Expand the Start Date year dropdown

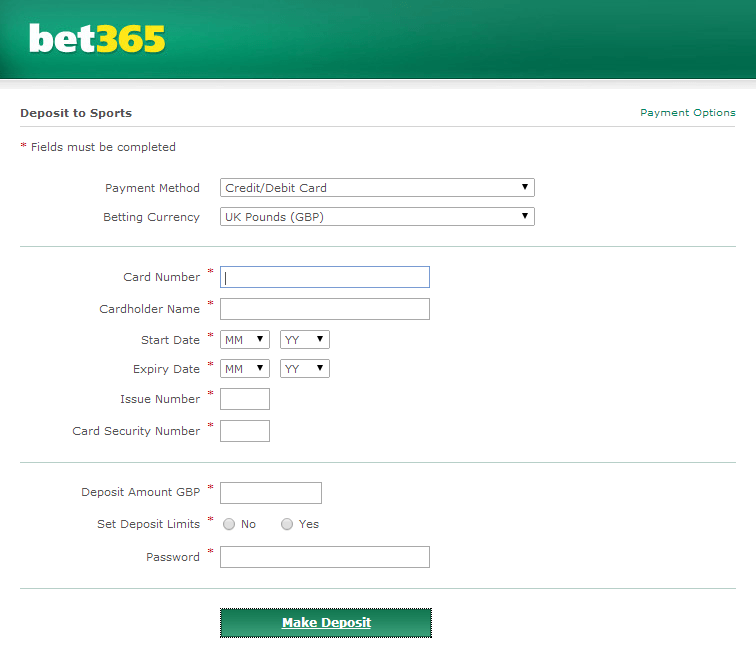pyautogui.click(x=305, y=339)
